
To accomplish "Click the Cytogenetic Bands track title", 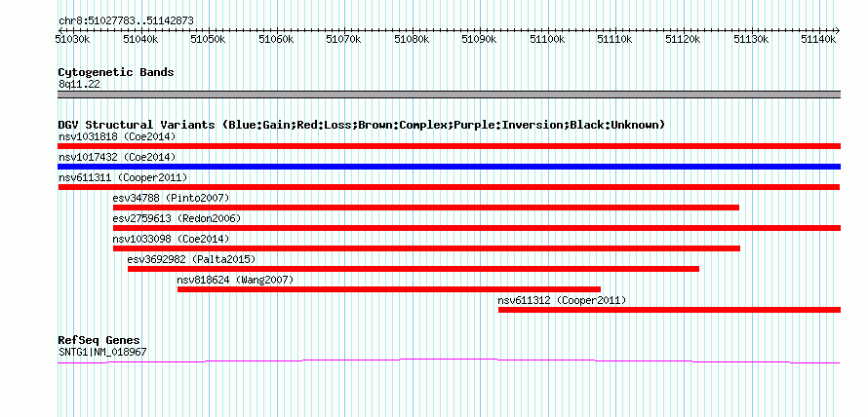I will (116, 72).
